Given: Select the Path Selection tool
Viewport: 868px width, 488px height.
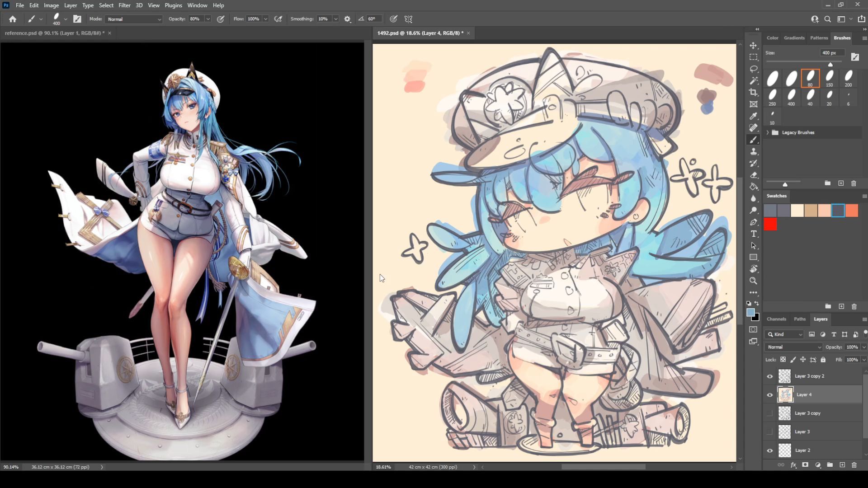Looking at the screenshot, I should pyautogui.click(x=753, y=245).
